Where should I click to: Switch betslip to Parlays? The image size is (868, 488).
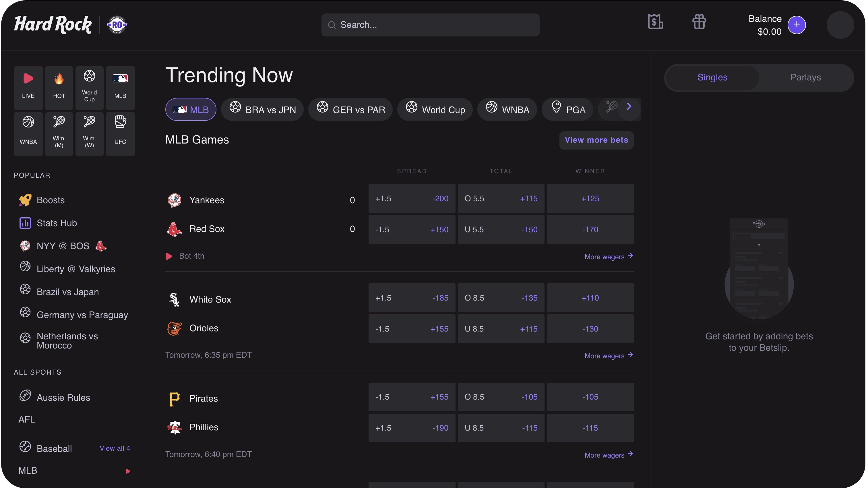tap(806, 78)
